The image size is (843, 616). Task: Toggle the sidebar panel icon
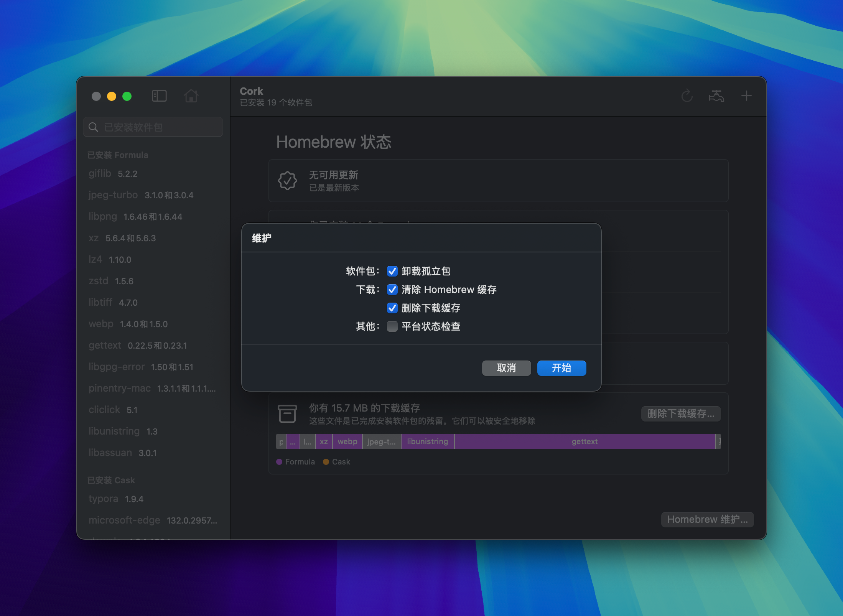pos(159,96)
